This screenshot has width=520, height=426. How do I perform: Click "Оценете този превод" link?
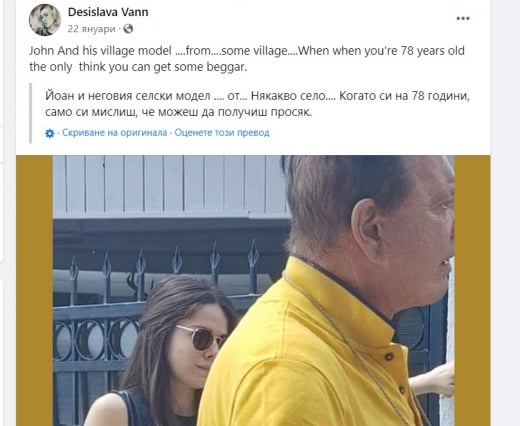[222, 133]
